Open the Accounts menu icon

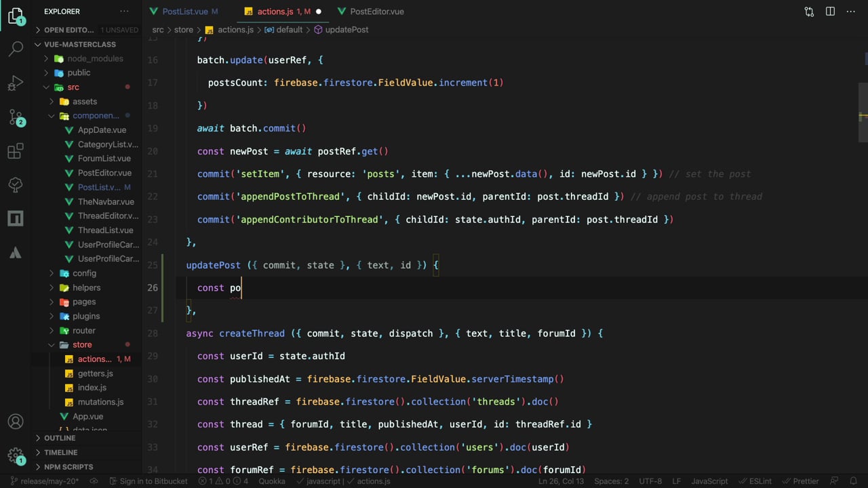coord(16,422)
